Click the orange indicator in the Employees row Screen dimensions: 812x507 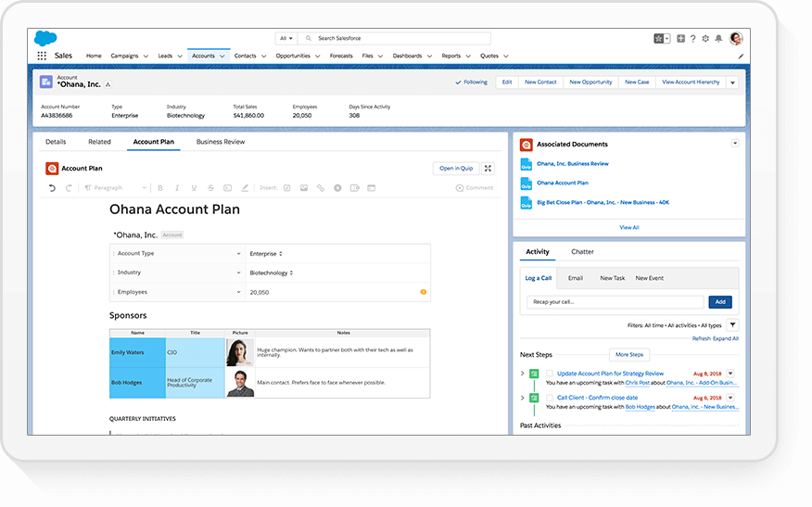423,292
